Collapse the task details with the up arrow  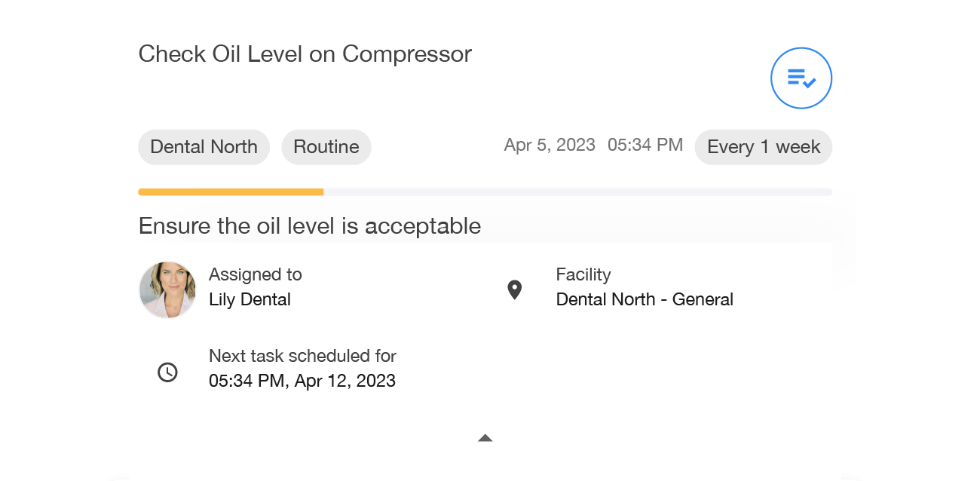pos(485,438)
